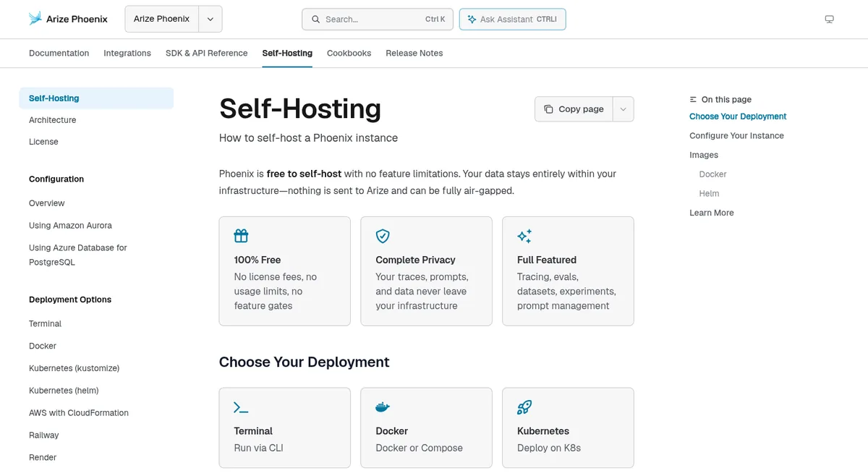Jump to Choose Your Deployment section

tap(738, 116)
